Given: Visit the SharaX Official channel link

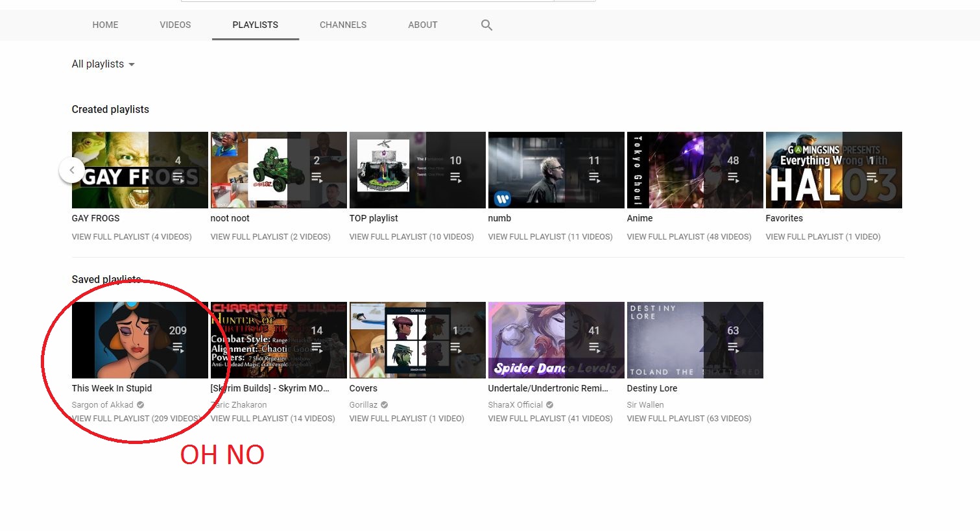Looking at the screenshot, I should pos(516,405).
